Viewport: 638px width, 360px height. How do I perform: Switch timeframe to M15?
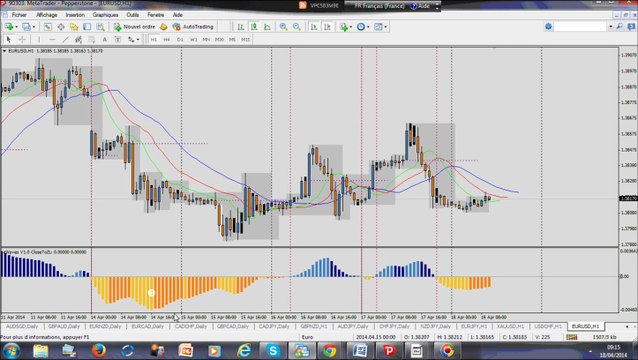245,39
